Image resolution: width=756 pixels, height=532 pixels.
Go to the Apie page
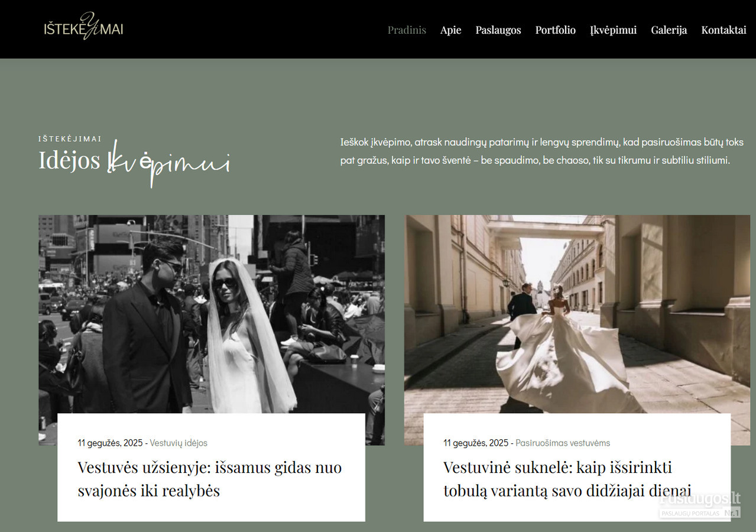450,30
